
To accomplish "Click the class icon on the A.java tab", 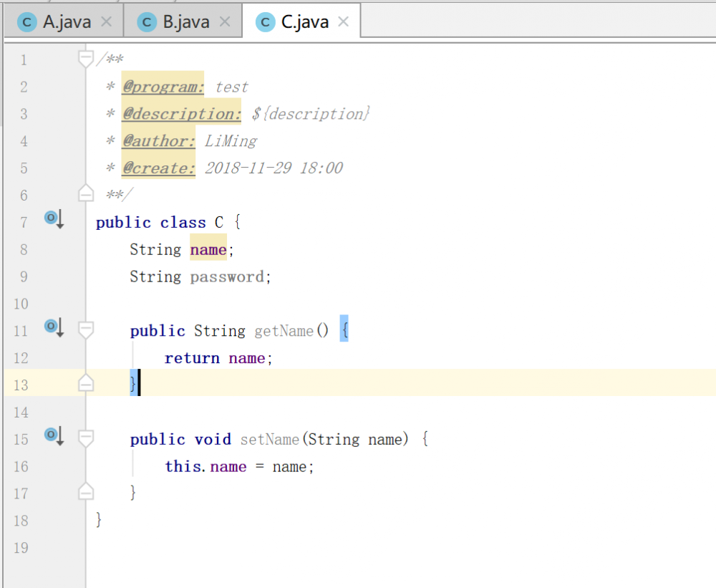I will click(x=26, y=21).
